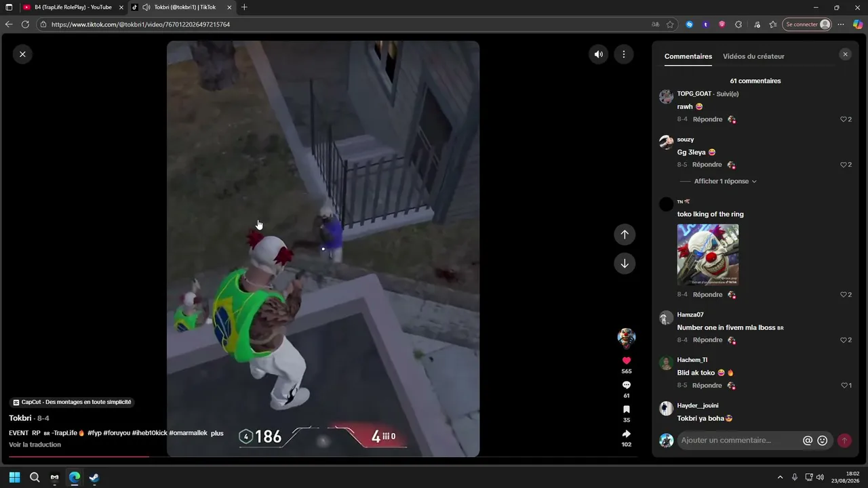868x488 pixels.
Task: Open Hamza07's profile avatar
Action: [x=666, y=317]
